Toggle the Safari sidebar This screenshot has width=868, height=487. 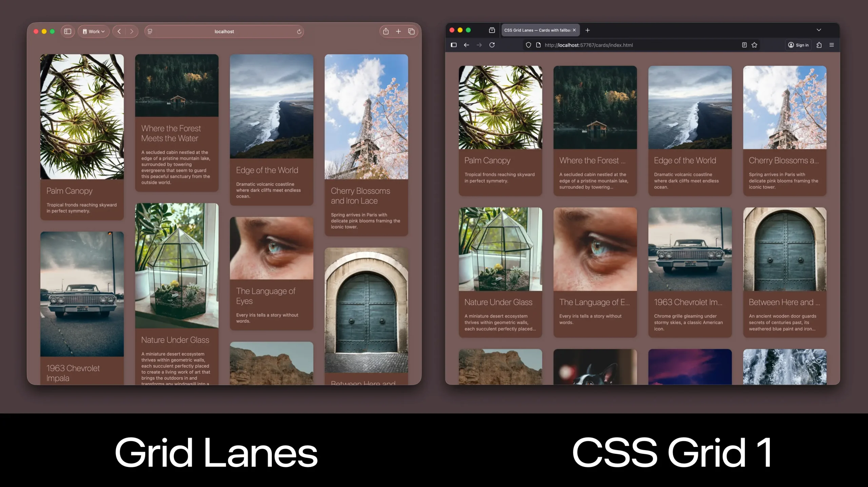tap(67, 31)
